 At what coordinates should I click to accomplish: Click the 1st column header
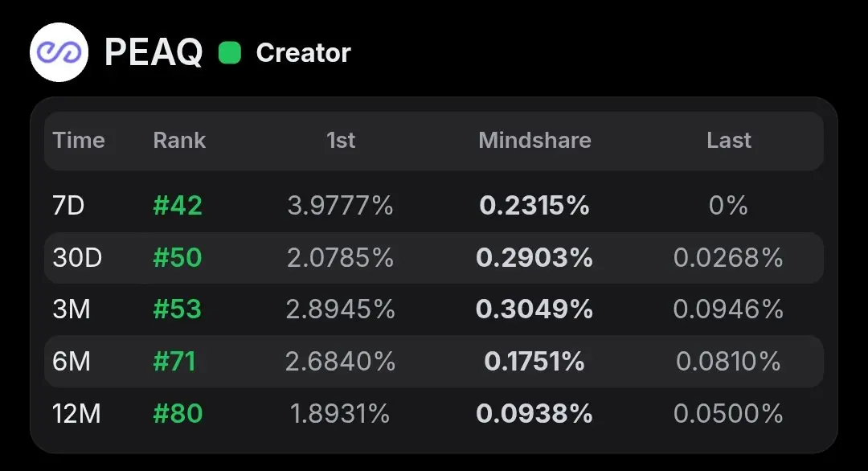tap(341, 141)
